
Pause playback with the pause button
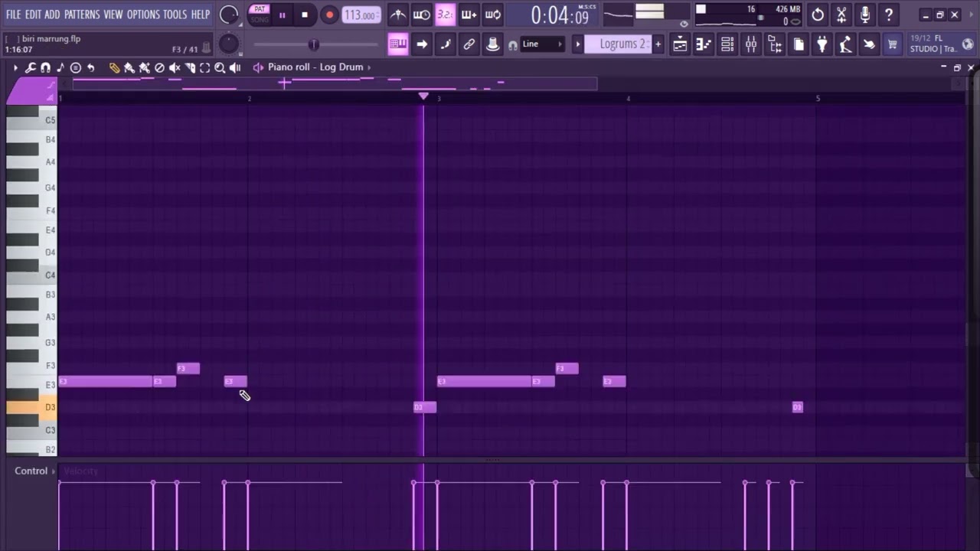282,15
